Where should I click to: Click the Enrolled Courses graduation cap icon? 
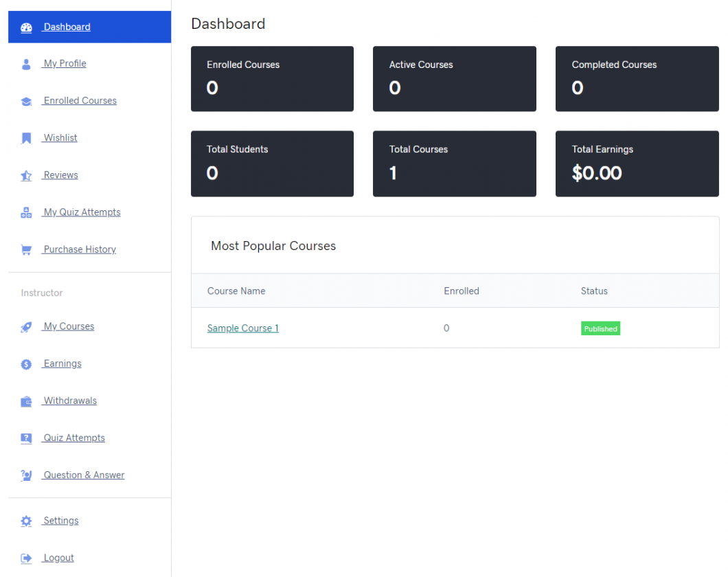coord(26,100)
